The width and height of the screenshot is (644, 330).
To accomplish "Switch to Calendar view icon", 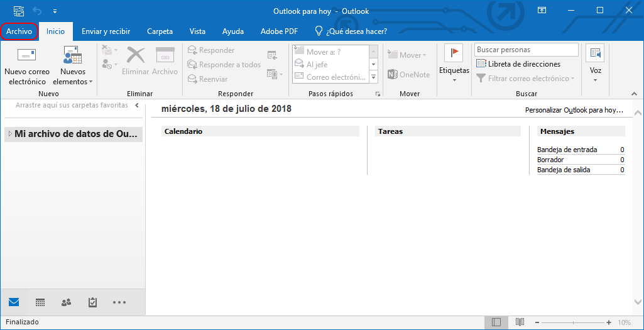I will click(40, 302).
